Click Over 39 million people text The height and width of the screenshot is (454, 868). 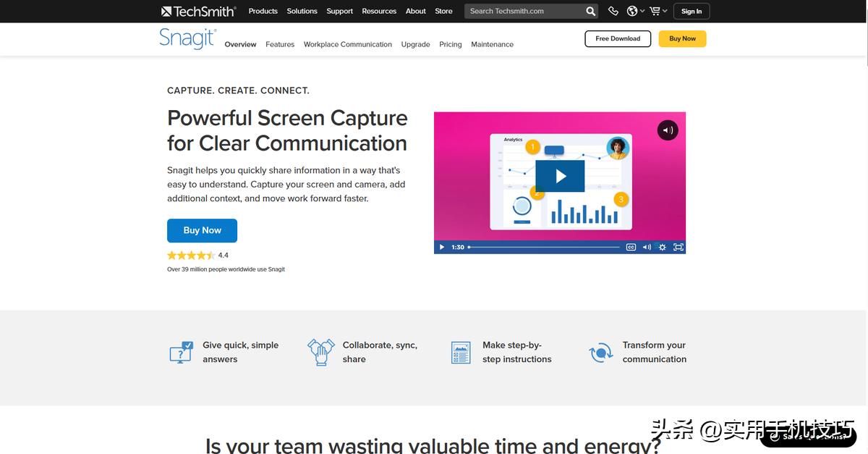point(226,269)
